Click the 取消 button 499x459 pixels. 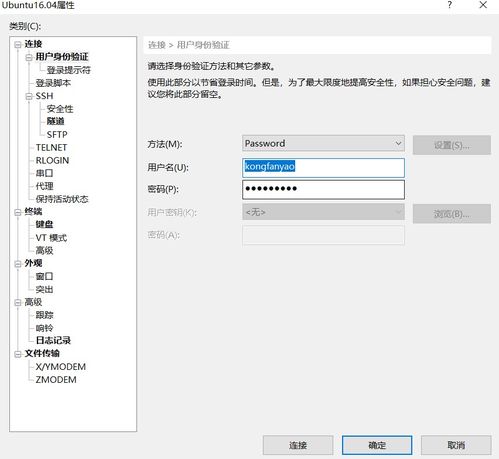click(456, 445)
